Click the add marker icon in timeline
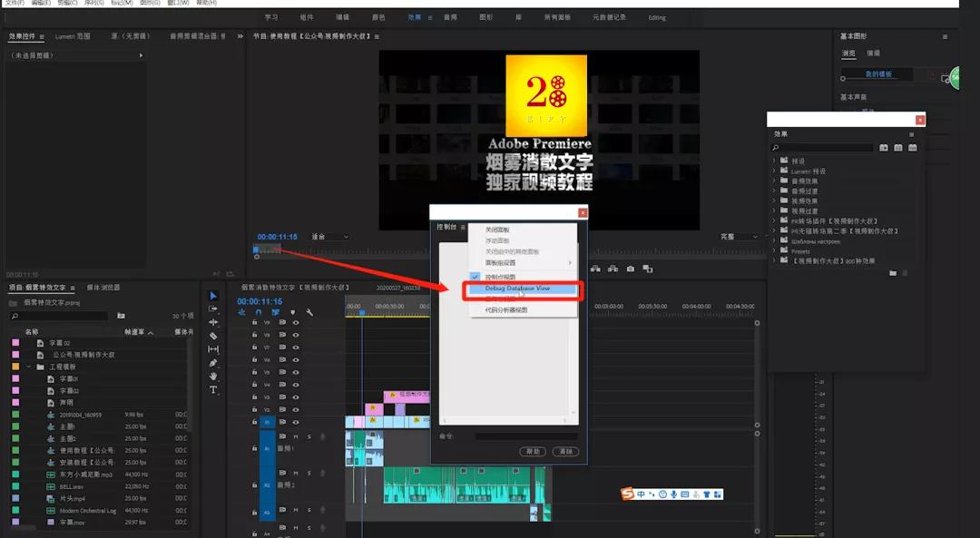Image resolution: width=980 pixels, height=538 pixels. 292,312
